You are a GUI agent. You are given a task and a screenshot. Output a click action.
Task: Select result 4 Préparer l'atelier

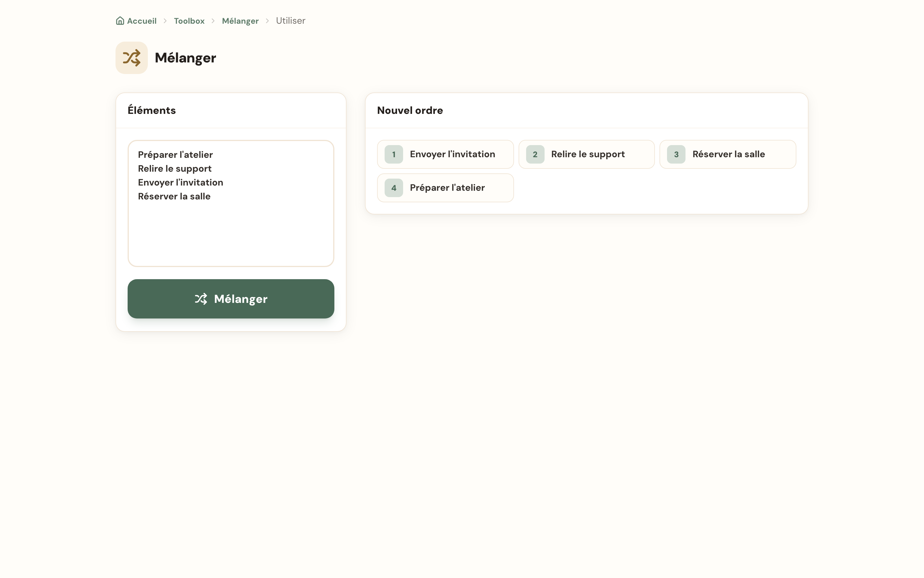point(445,188)
